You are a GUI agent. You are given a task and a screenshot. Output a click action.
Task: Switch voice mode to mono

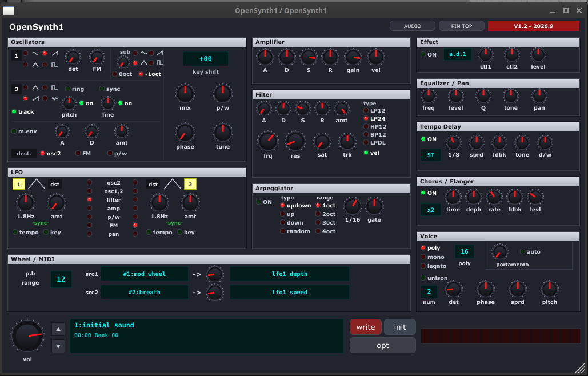click(x=423, y=257)
